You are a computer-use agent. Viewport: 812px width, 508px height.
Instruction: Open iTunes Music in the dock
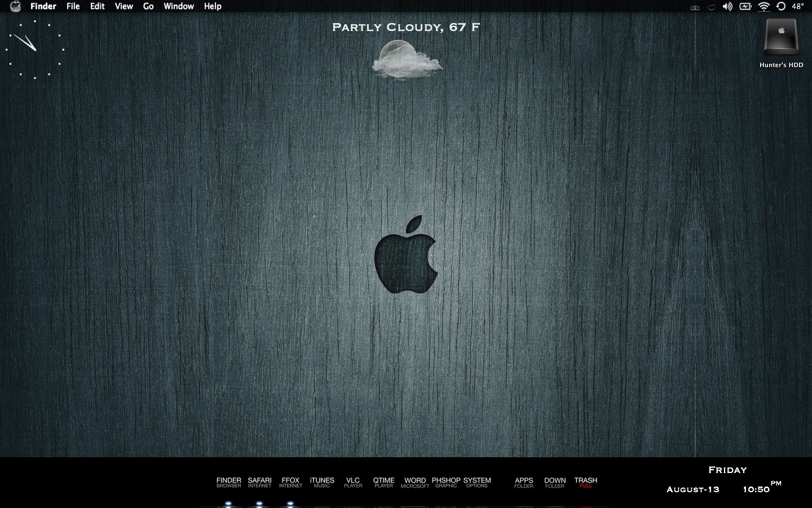tap(322, 482)
